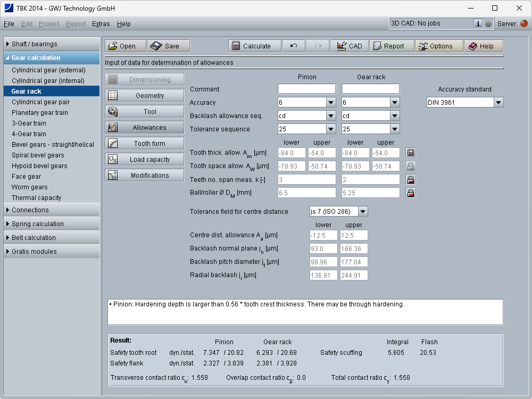Open the Accuracy standard DIN 3961 dropdown

(498, 102)
